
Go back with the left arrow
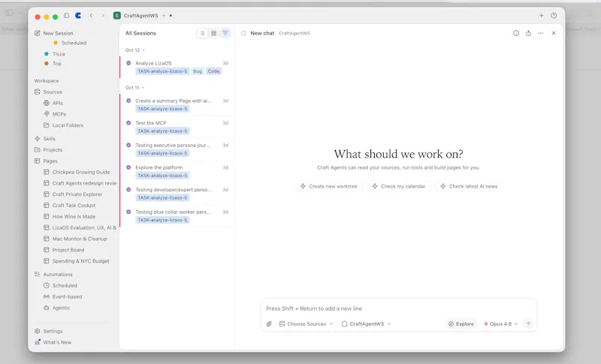pyautogui.click(x=91, y=16)
